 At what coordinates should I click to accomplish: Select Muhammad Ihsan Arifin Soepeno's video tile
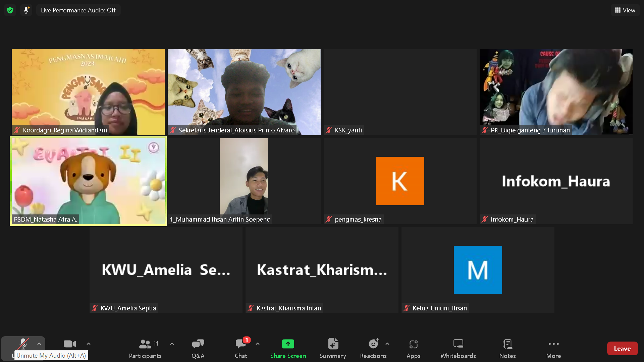pos(244,181)
